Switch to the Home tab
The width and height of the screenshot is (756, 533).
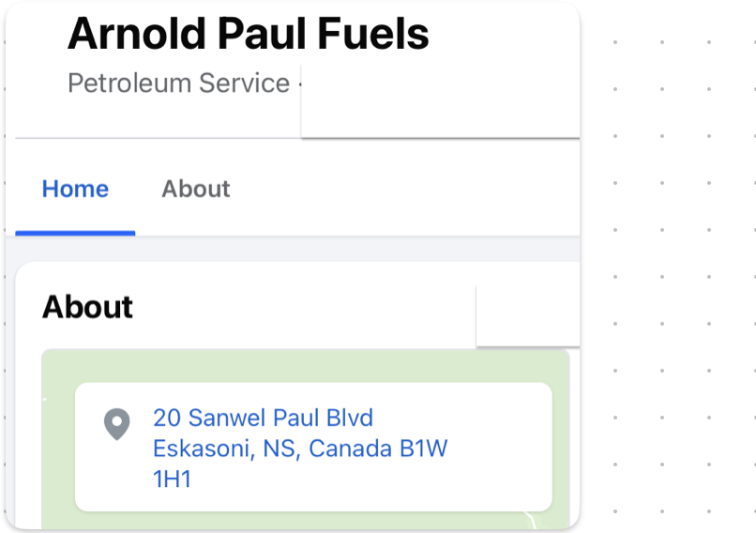coord(75,189)
